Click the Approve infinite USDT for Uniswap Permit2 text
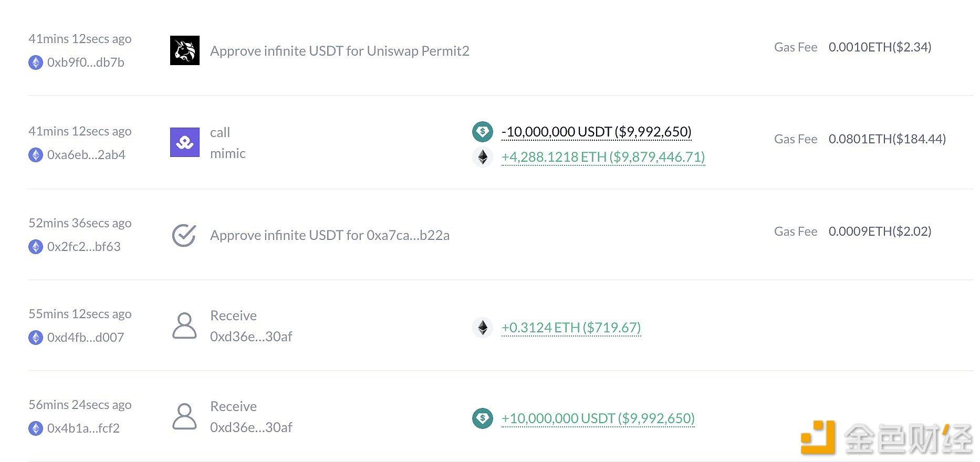Image resolution: width=980 pixels, height=462 pixels. tap(339, 51)
